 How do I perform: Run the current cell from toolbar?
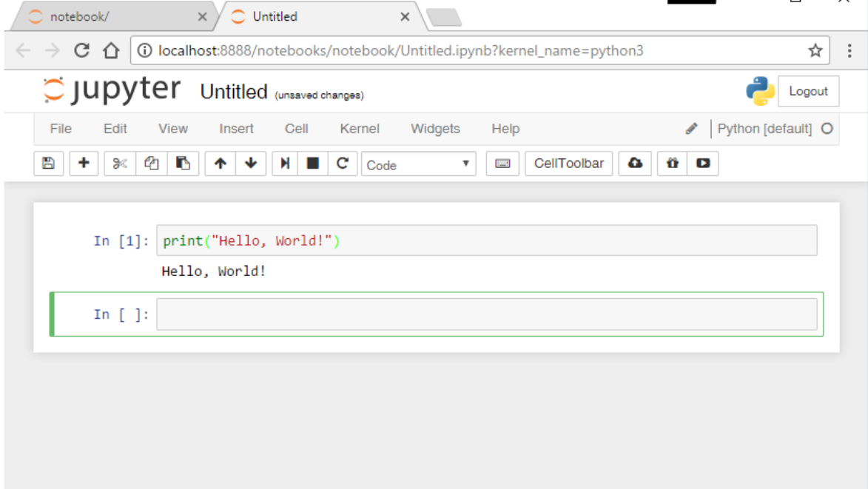click(284, 164)
